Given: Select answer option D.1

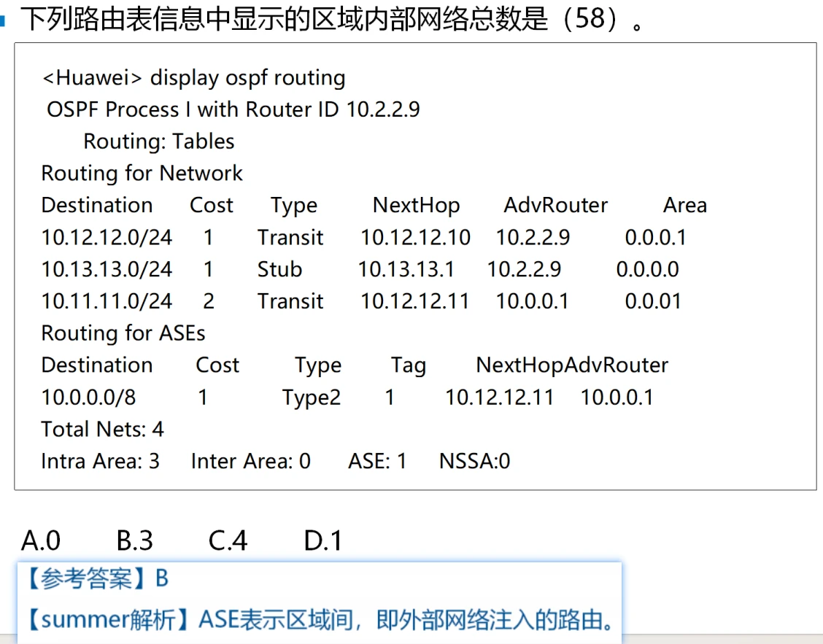Looking at the screenshot, I should click(x=322, y=541).
